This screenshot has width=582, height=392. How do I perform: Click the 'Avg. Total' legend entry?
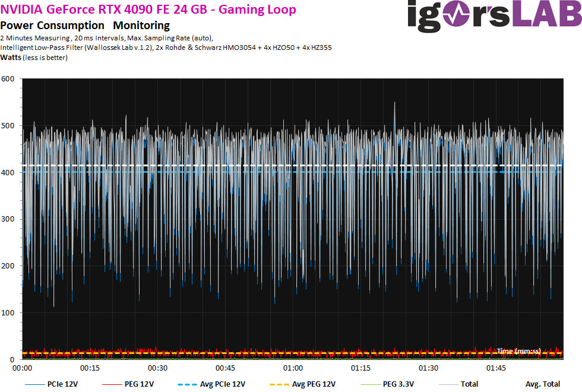click(x=543, y=384)
